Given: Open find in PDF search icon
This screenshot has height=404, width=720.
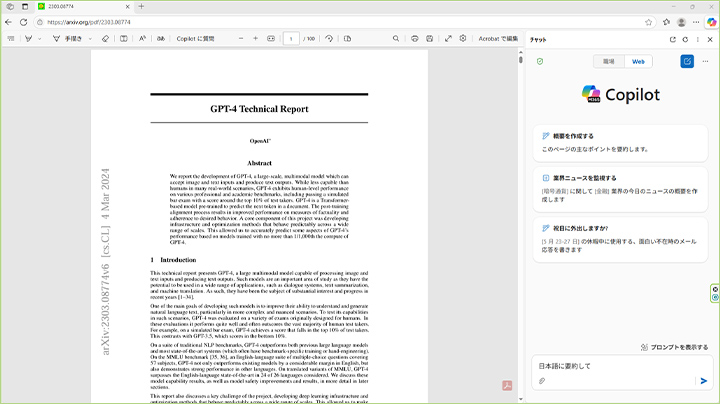Looking at the screenshot, I should pos(396,39).
